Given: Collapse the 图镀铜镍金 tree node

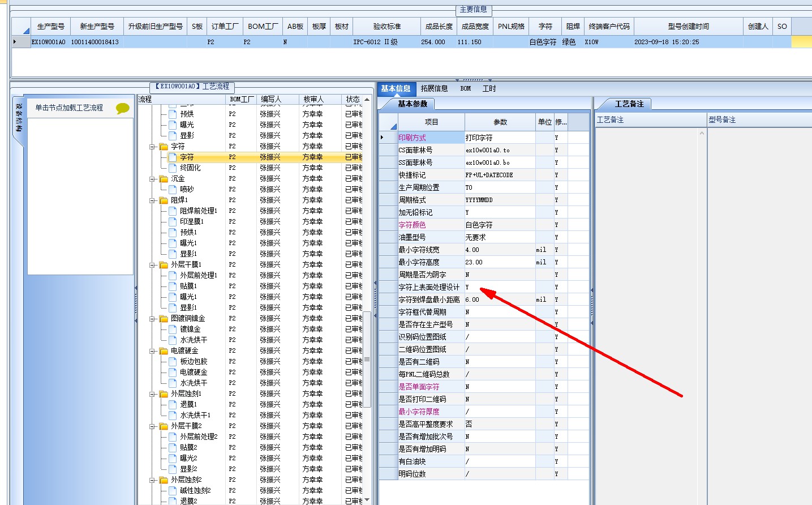Looking at the screenshot, I should coord(153,319).
